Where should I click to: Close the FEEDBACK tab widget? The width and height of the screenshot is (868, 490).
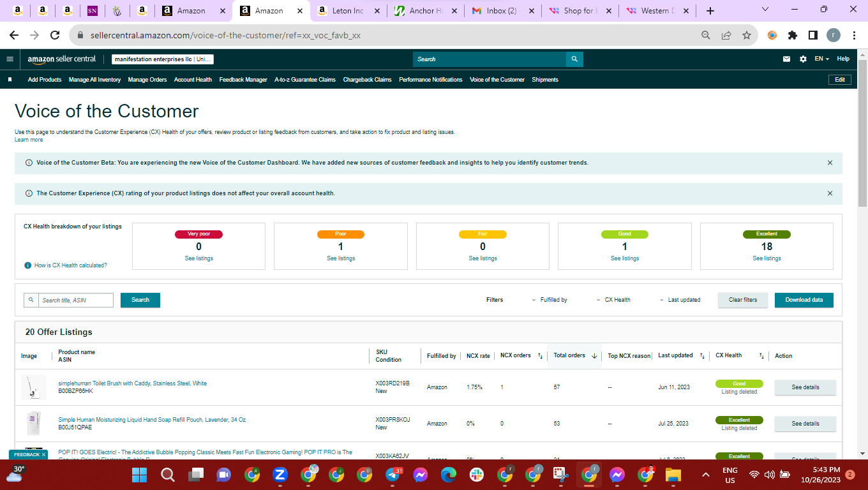pos(43,455)
